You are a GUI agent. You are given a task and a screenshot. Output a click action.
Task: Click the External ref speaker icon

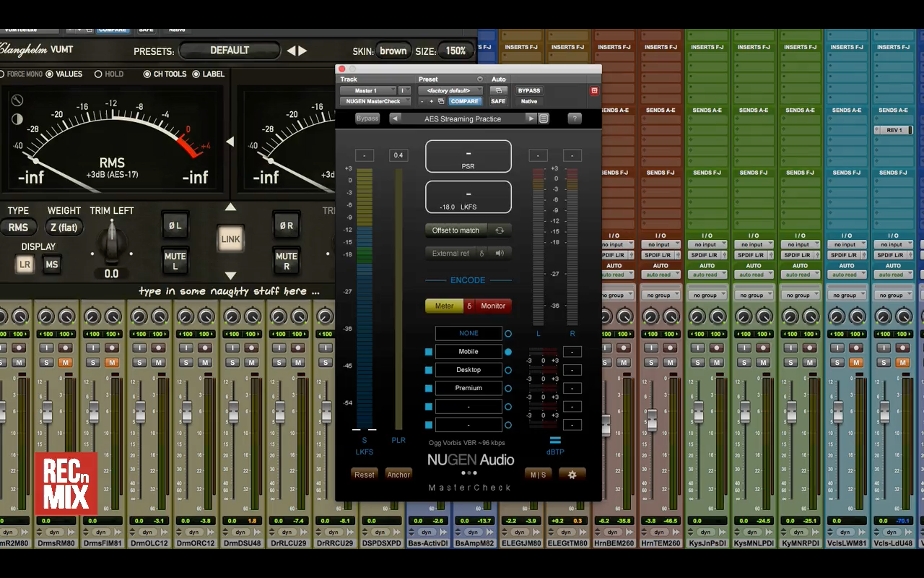click(x=500, y=253)
